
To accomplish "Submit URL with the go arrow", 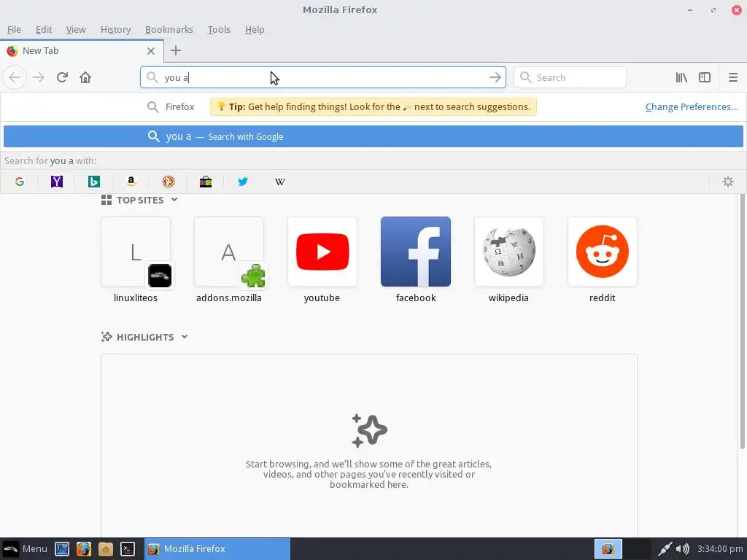I will pyautogui.click(x=495, y=77).
